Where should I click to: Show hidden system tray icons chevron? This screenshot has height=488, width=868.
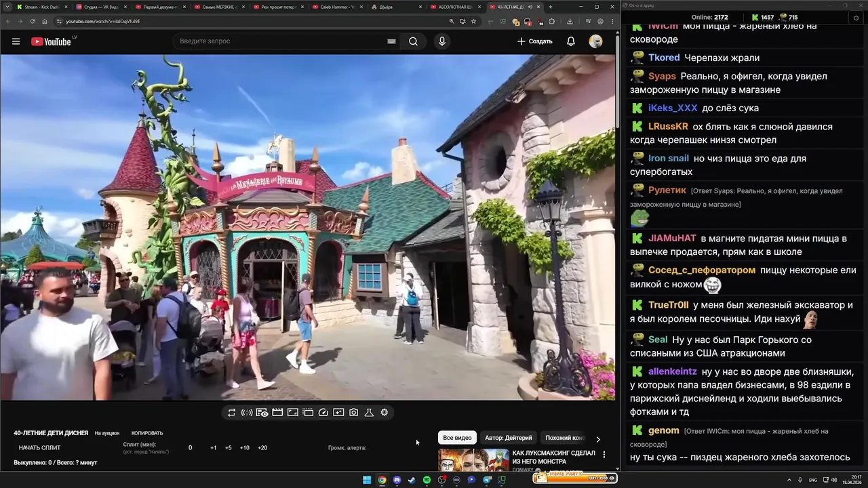(x=789, y=480)
